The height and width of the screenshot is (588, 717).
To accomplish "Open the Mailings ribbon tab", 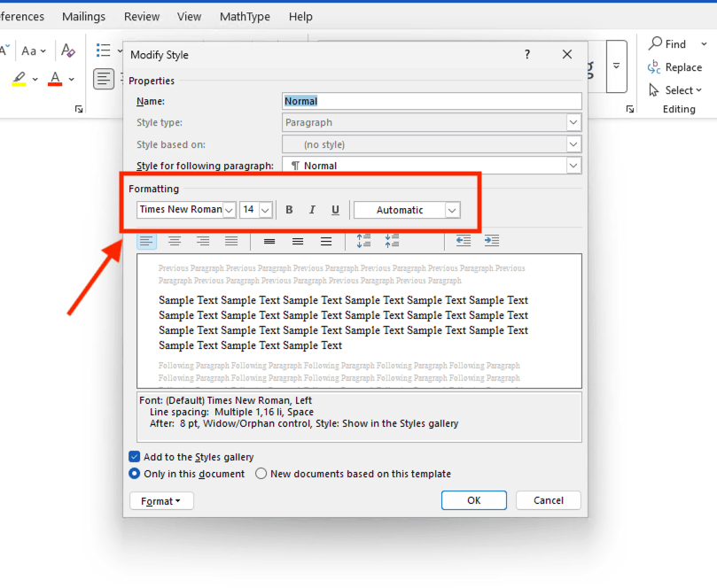I will (x=83, y=17).
